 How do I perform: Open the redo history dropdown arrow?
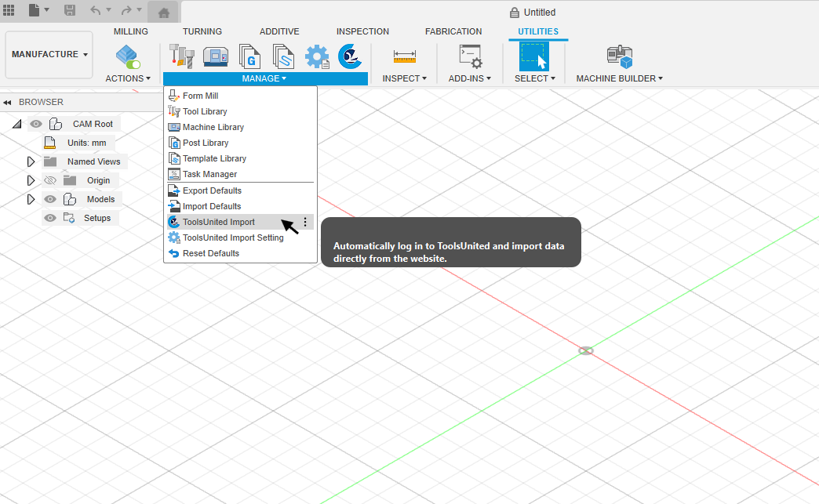click(x=140, y=9)
